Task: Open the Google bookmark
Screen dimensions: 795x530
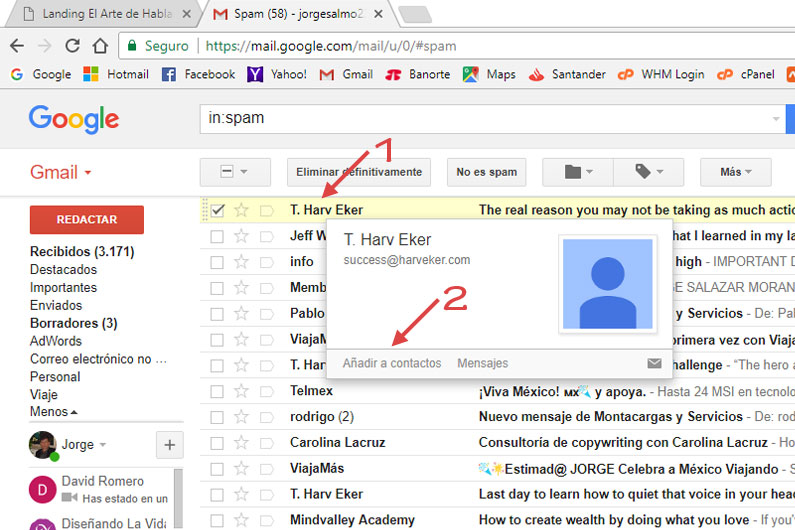Action: pyautogui.click(x=41, y=75)
